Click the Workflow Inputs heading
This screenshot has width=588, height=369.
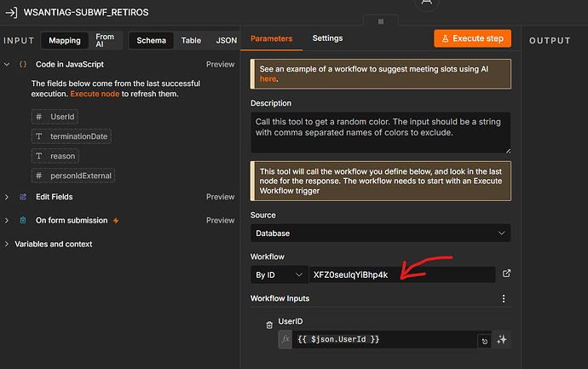coord(280,298)
